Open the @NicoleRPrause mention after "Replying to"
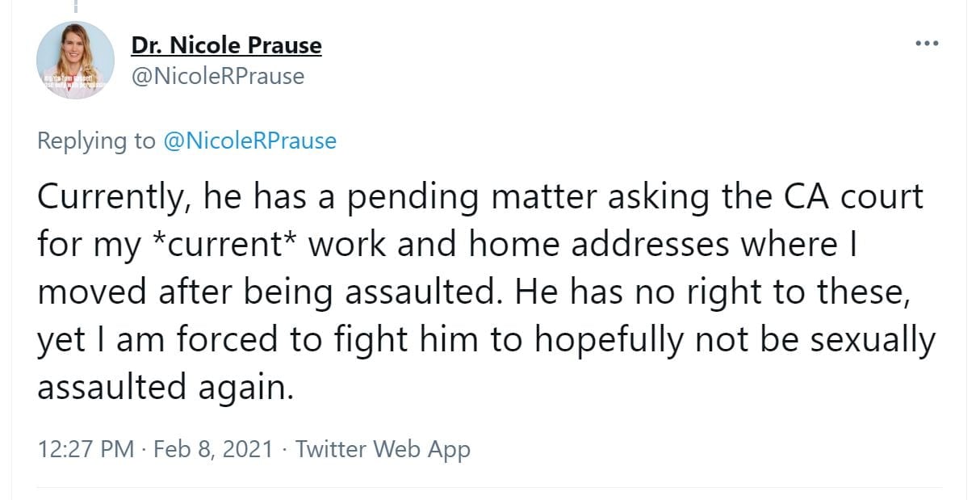980x500 pixels. pos(249,141)
